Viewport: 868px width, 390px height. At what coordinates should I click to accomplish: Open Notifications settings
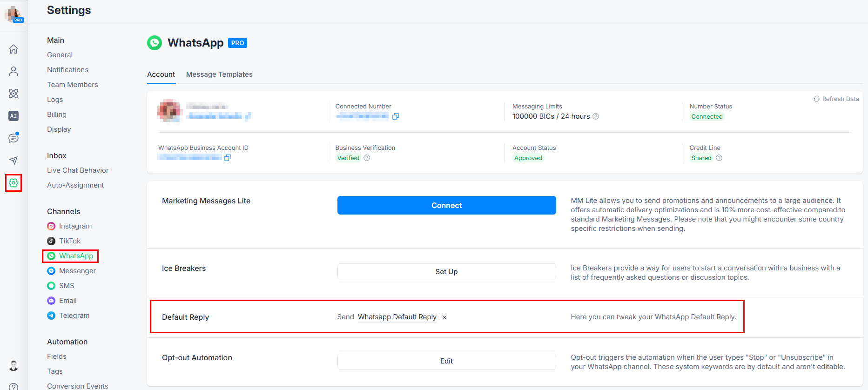click(x=67, y=70)
